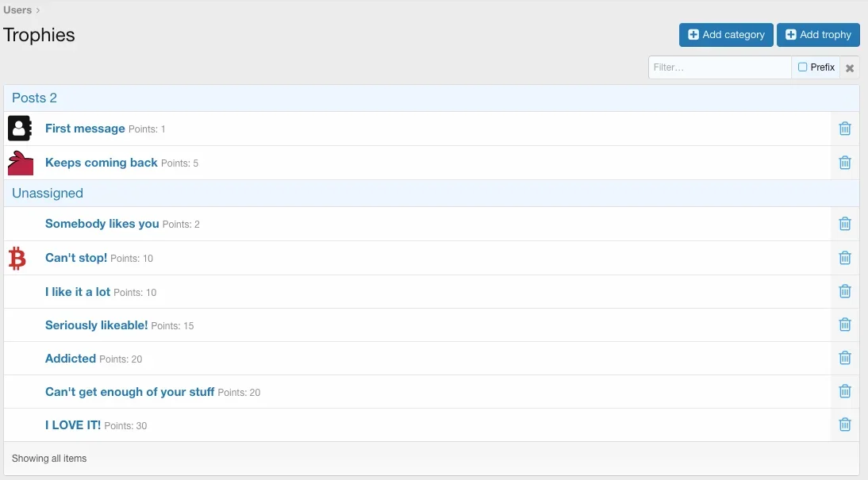Screen dimensions: 868x480
Task: Trash the Seriously likeable! trophy
Action: [845, 324]
